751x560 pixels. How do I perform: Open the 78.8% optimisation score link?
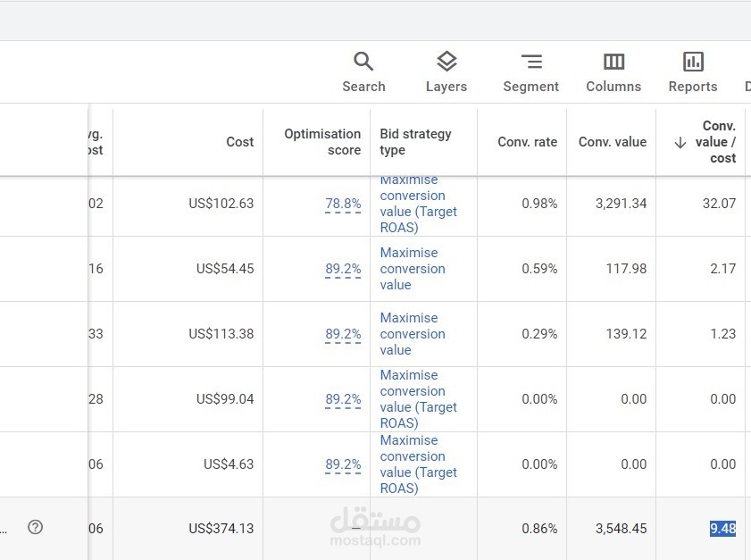[343, 204]
